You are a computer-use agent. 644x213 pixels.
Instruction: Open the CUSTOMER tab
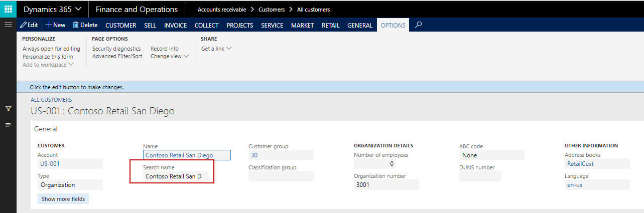pos(120,25)
